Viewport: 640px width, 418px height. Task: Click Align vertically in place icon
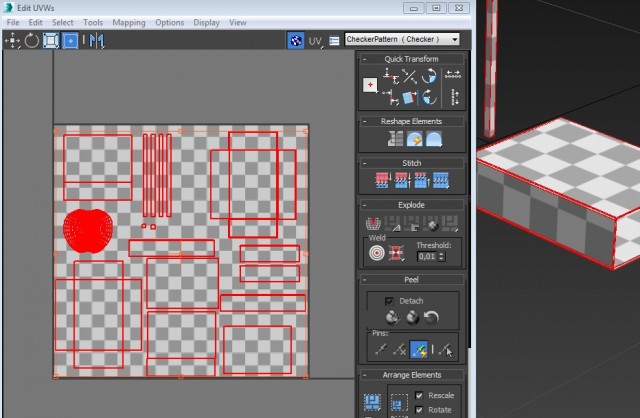391,98
